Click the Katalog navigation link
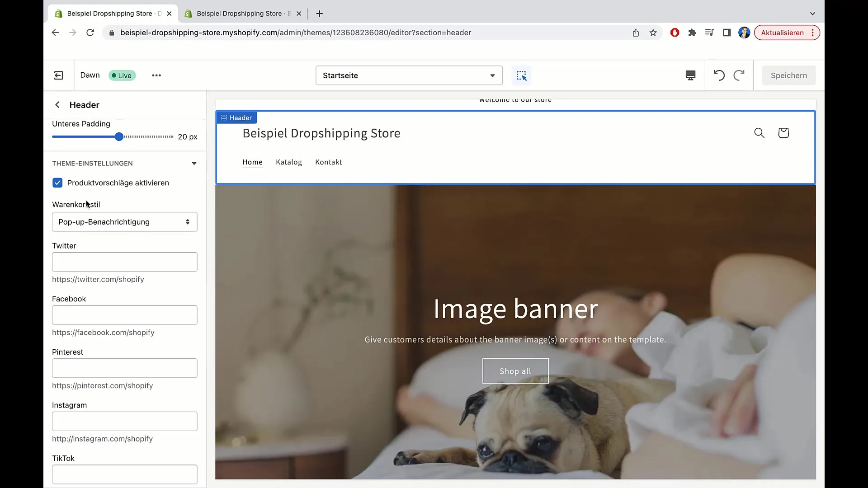The height and width of the screenshot is (488, 868). pyautogui.click(x=288, y=161)
